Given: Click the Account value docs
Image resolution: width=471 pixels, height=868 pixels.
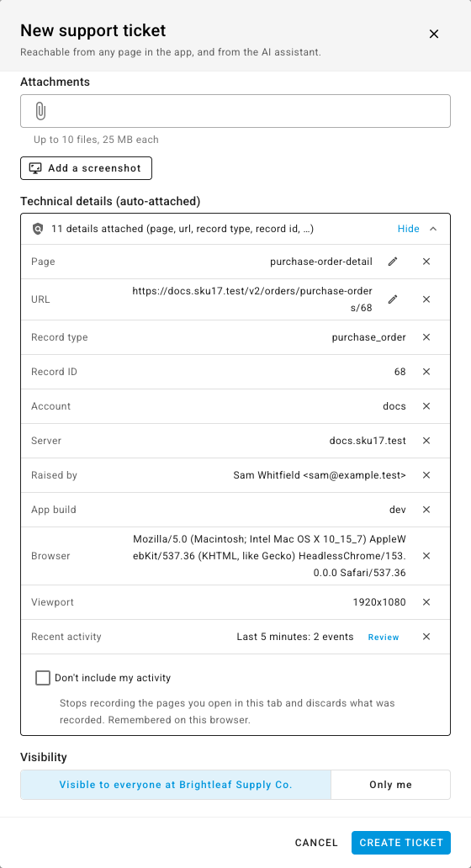Looking at the screenshot, I should point(394,405).
